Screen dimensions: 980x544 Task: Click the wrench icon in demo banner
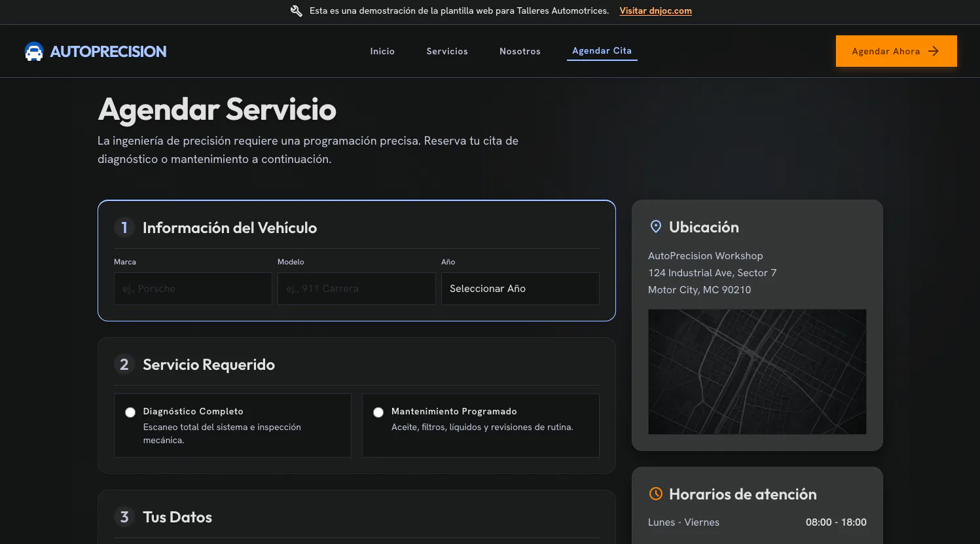[x=297, y=11]
